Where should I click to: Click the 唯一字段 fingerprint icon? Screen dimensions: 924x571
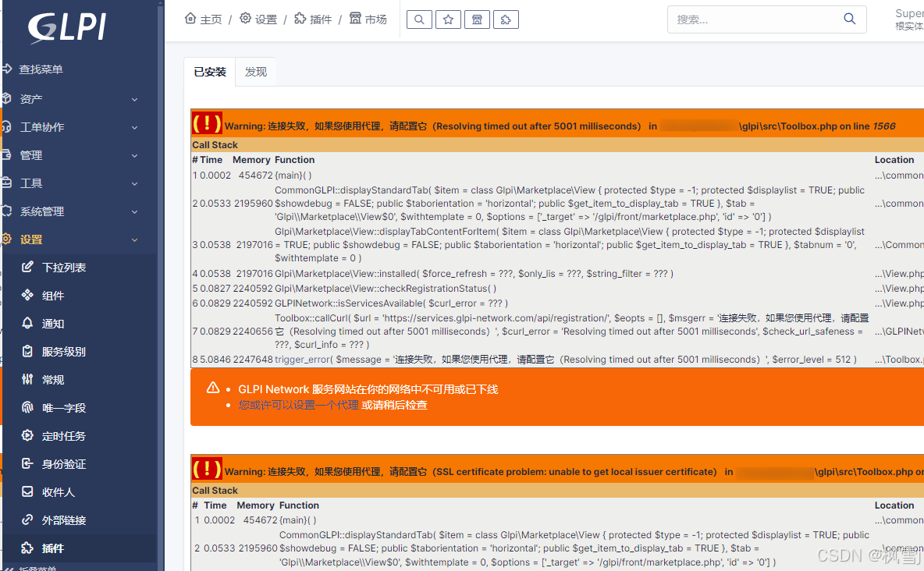point(27,407)
